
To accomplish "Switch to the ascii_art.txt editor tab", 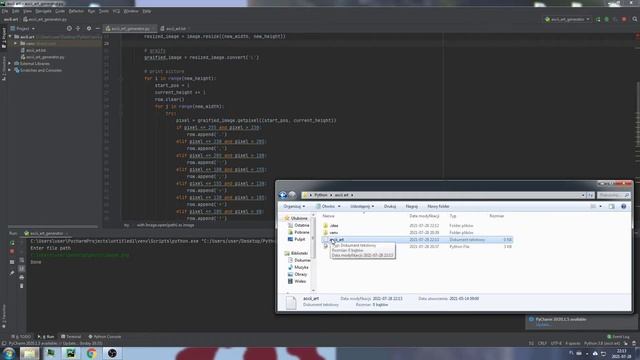I will [x=176, y=29].
